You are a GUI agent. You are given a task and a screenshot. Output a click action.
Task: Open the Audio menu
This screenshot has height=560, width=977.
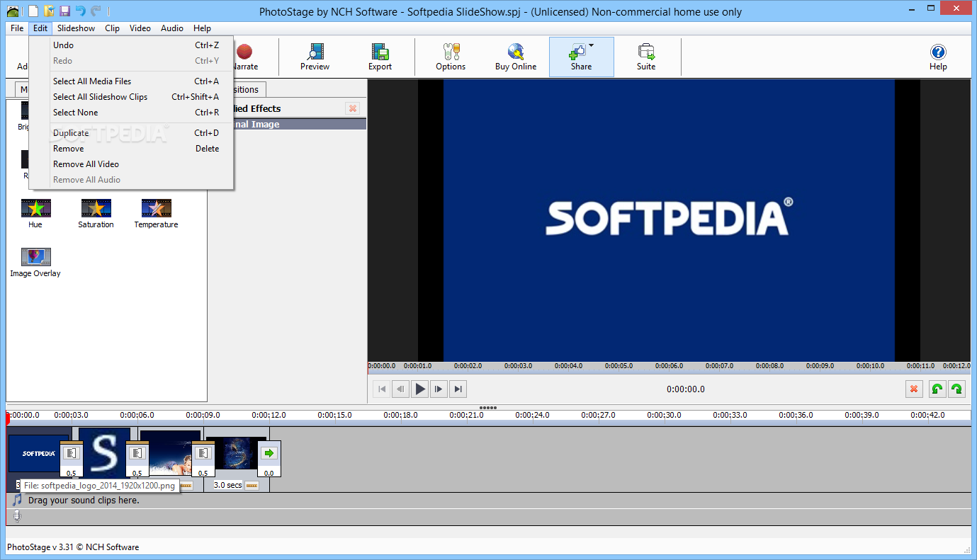171,28
